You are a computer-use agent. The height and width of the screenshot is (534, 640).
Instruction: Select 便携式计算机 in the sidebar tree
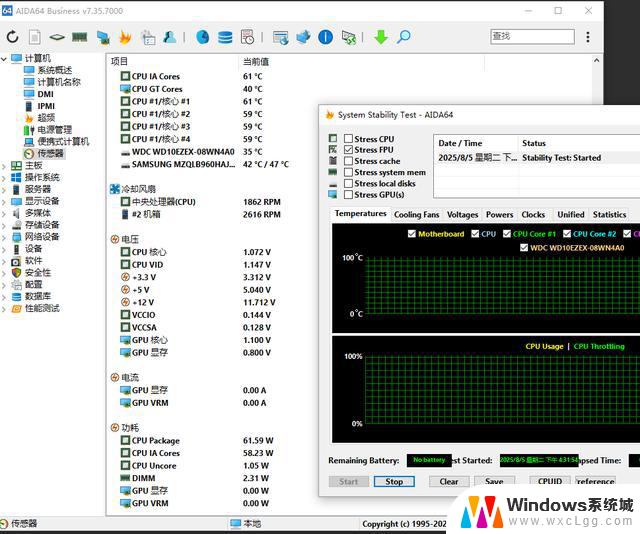[63, 142]
